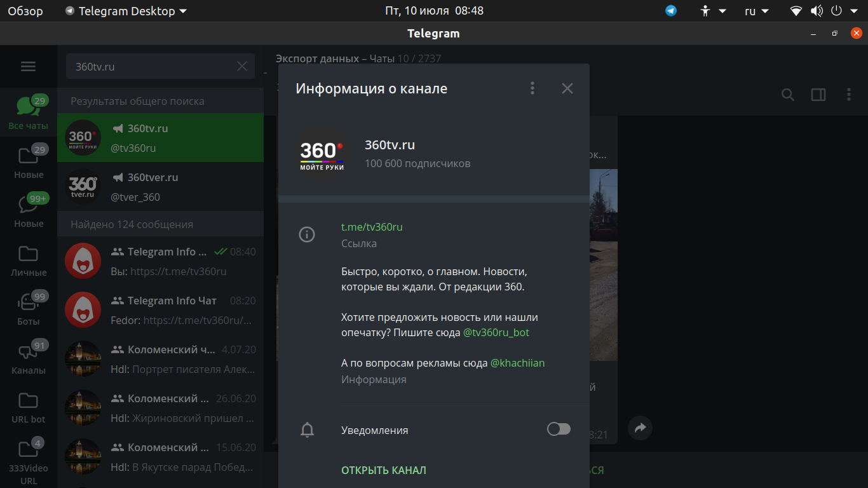Clear the 360tv.ru search query
Image resolution: width=868 pixels, height=488 pixels.
[x=241, y=66]
